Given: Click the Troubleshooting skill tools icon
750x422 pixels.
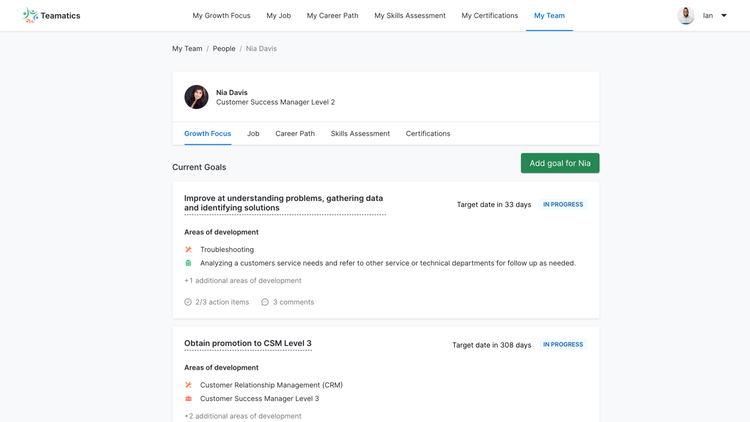Looking at the screenshot, I should (188, 249).
